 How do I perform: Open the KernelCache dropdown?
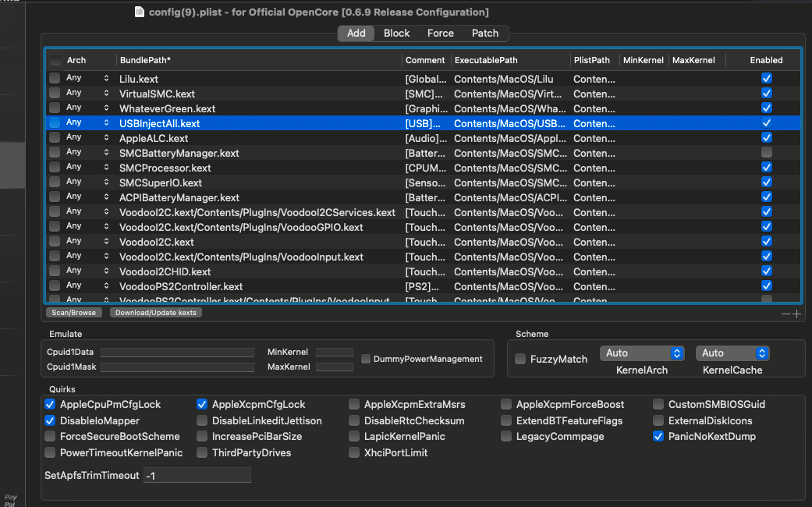pyautogui.click(x=732, y=353)
